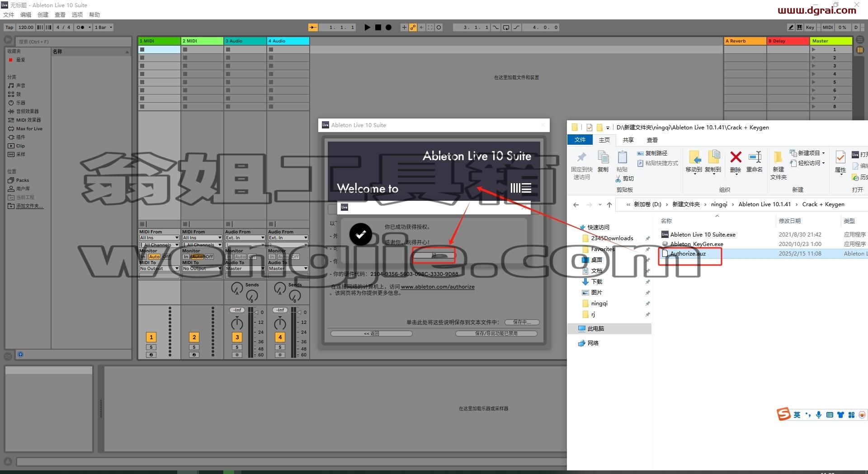The image size is (868, 474).
Task: Open 轻松访问 dropdown in Explorer ribbon
Action: [807, 163]
